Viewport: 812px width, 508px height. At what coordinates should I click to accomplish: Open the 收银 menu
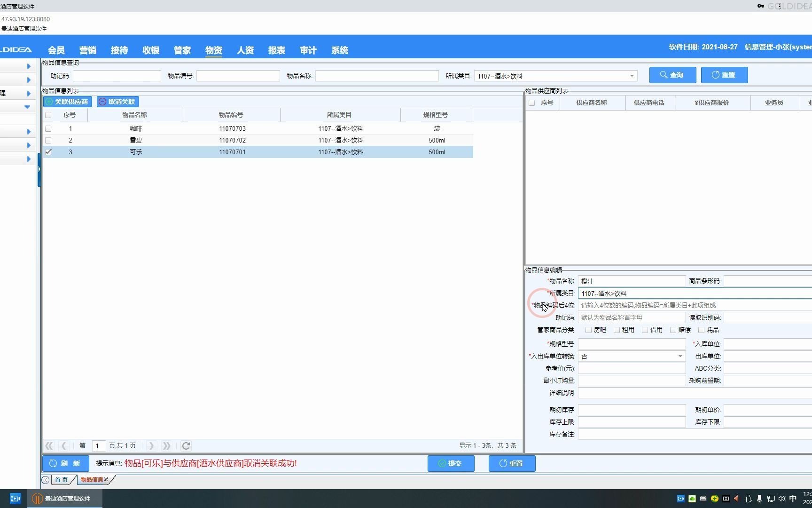point(151,50)
